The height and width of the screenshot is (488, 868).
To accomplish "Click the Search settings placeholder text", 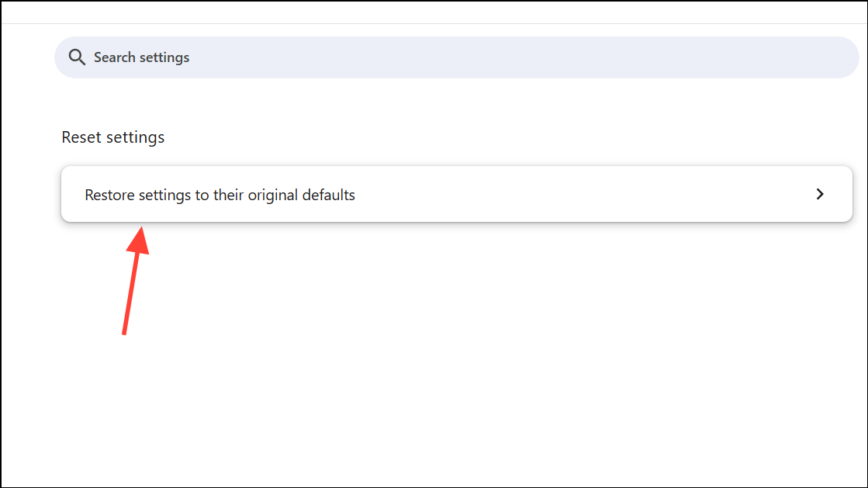I will point(141,57).
